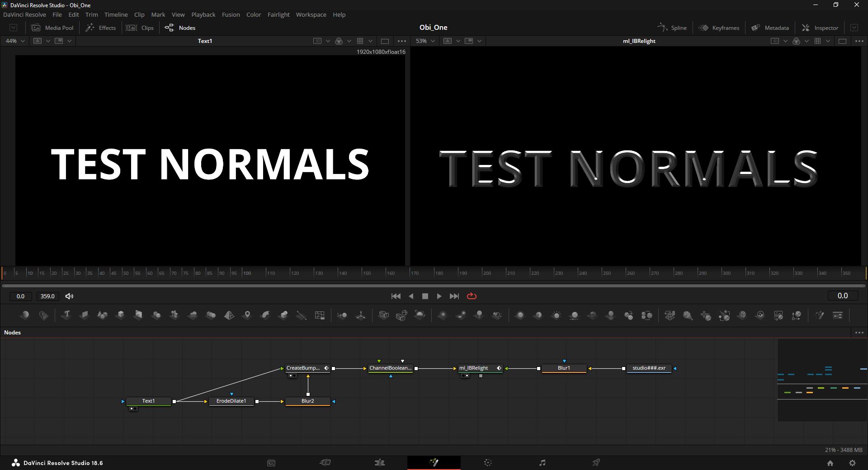Toggle the Nodes panel
The height and width of the screenshot is (470, 868).
(180, 28)
